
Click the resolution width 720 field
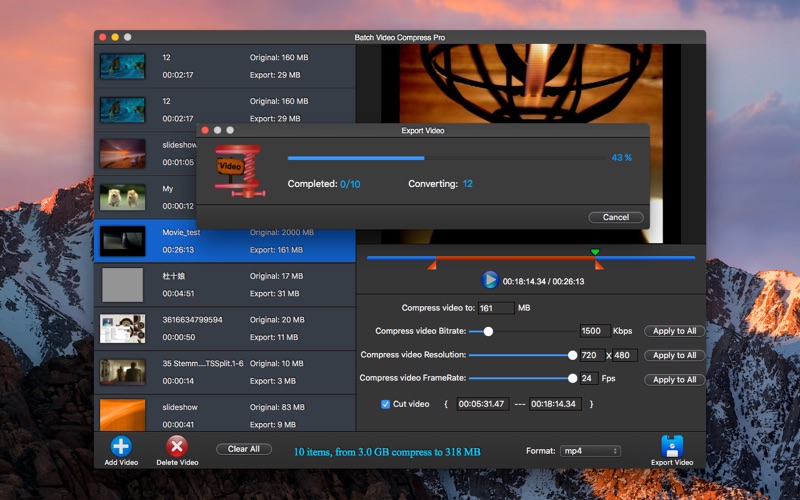pos(592,355)
